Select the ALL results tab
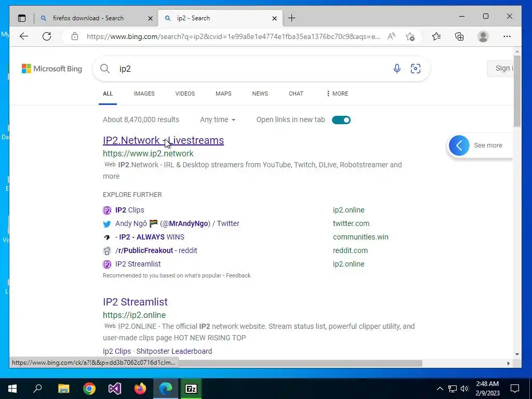This screenshot has height=399, width=532. (x=108, y=94)
